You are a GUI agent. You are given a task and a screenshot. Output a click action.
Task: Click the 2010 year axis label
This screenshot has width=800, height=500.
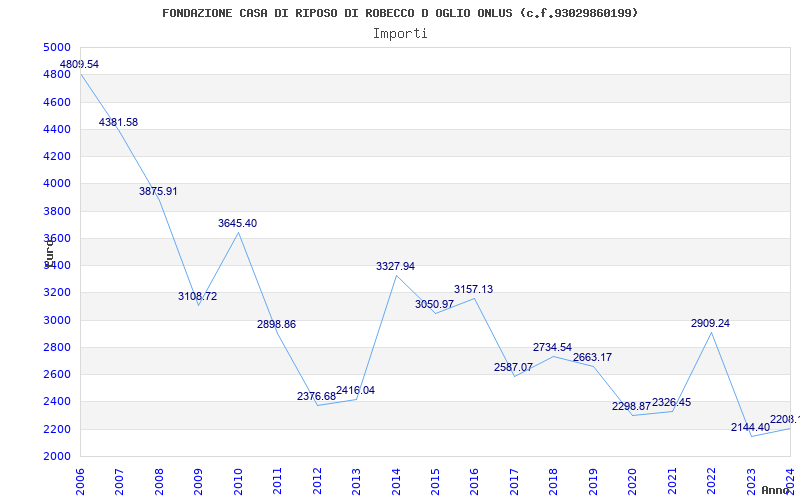(238, 482)
